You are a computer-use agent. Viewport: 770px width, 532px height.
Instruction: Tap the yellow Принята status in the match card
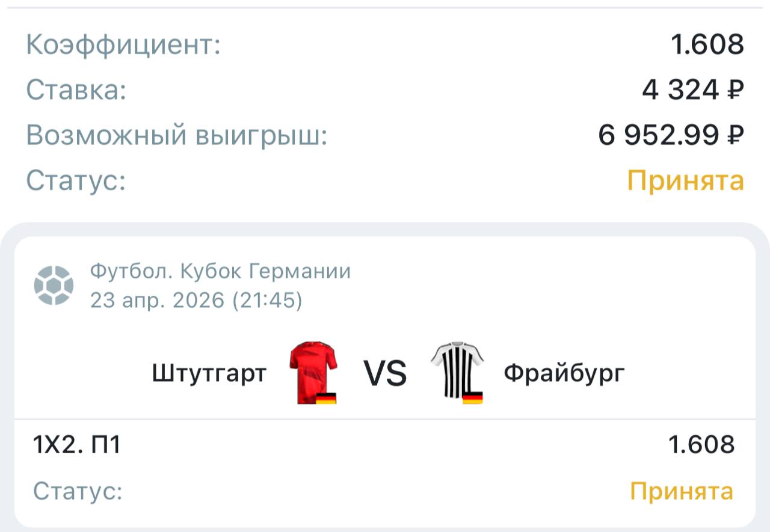tap(682, 492)
